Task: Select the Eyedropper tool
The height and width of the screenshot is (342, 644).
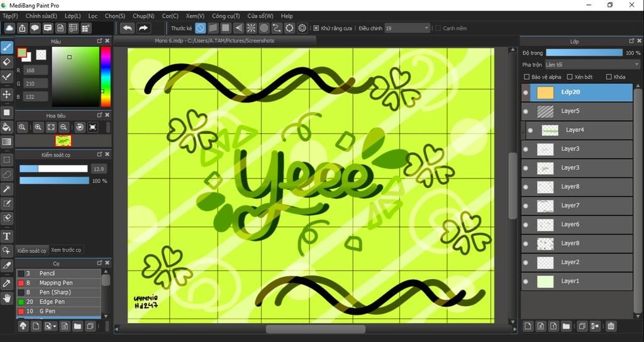Action: pos(6,283)
